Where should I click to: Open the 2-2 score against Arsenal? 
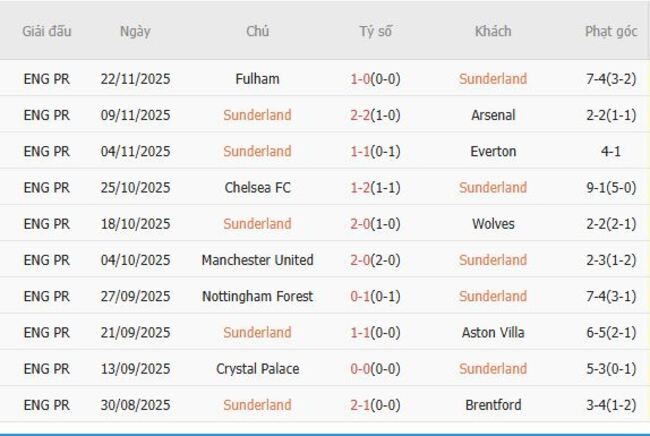(x=361, y=115)
